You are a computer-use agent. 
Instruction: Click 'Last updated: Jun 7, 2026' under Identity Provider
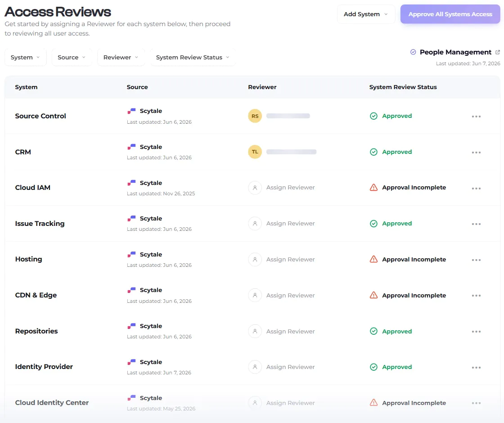tap(159, 373)
